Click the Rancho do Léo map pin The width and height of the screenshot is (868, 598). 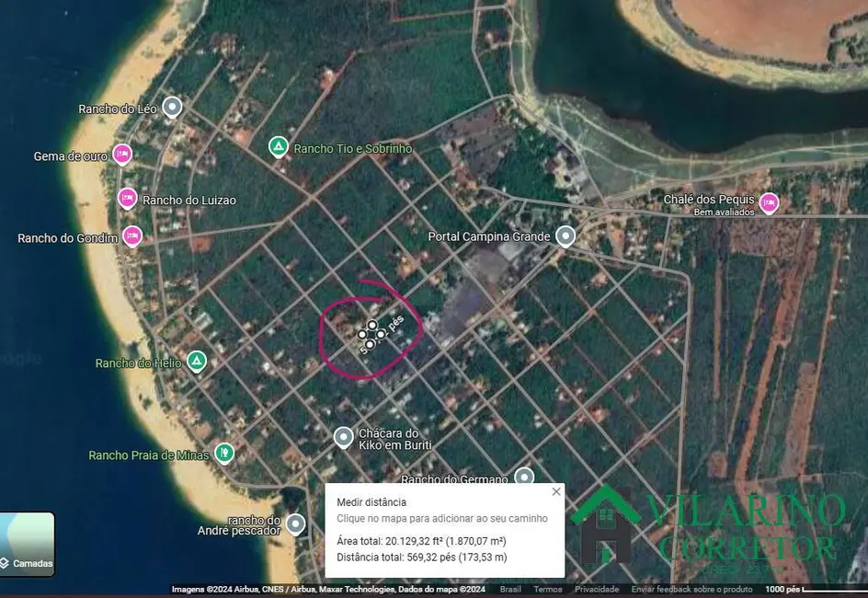(172, 107)
